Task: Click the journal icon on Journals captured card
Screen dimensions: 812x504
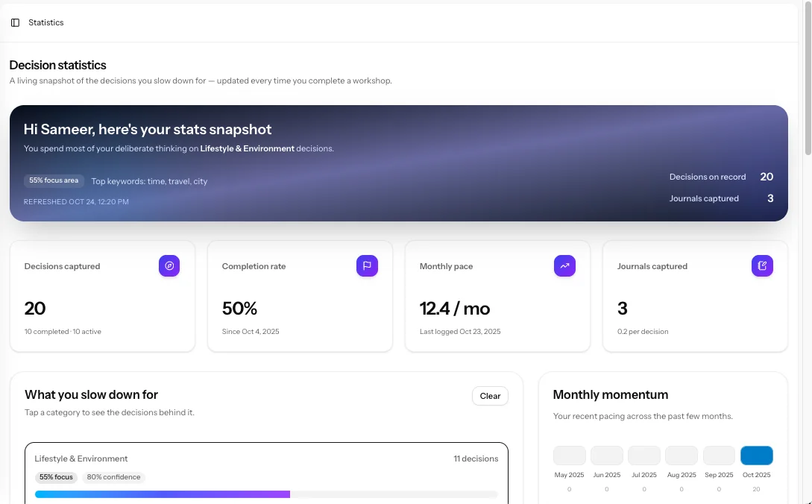Action: coord(762,265)
